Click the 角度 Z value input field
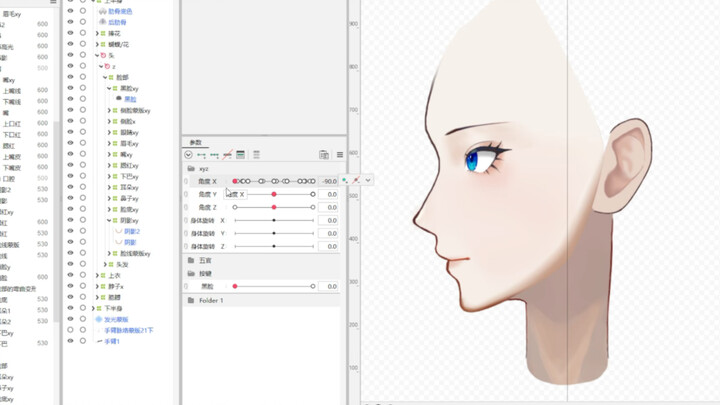The height and width of the screenshot is (405, 720). (329, 207)
